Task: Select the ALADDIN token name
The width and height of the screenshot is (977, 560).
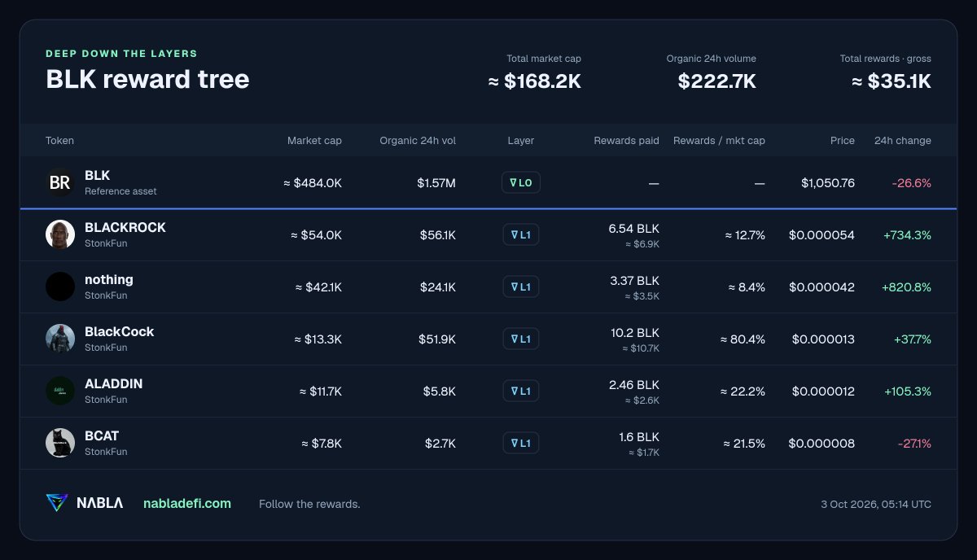Action: tap(113, 384)
